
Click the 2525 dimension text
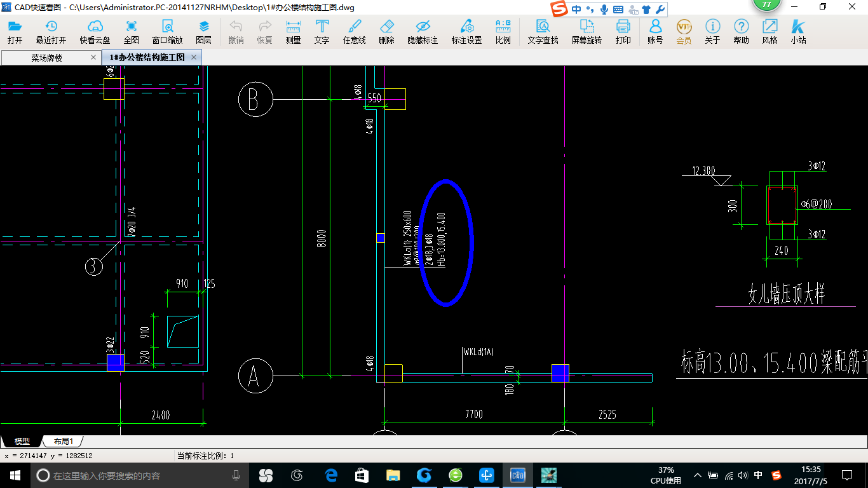coord(607,414)
